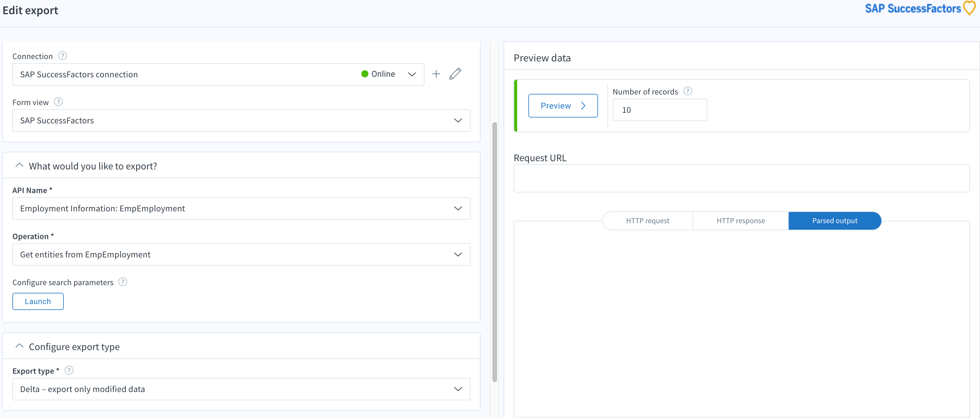This screenshot has height=418, width=980.
Task: Click Number of records help icon
Action: pyautogui.click(x=687, y=91)
